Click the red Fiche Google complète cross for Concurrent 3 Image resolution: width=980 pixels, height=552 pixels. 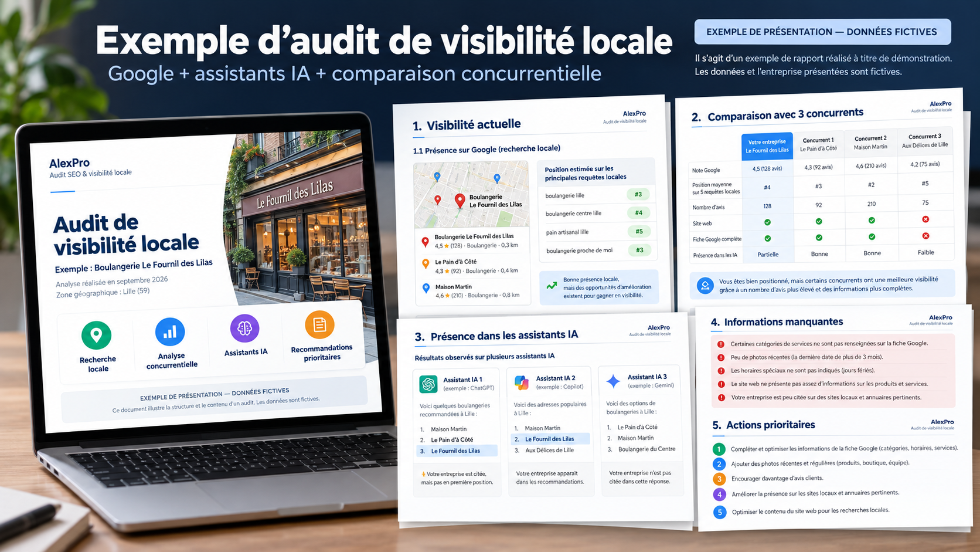pyautogui.click(x=925, y=236)
